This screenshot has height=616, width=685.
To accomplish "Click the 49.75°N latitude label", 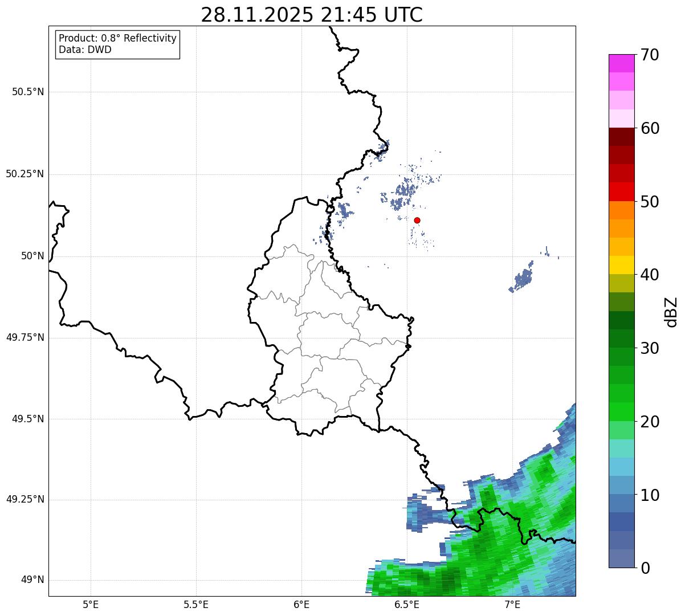I will 25,337.
